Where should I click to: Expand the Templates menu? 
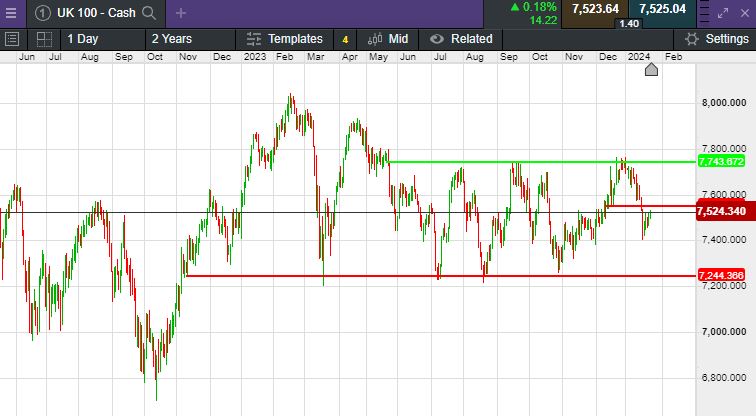click(284, 39)
